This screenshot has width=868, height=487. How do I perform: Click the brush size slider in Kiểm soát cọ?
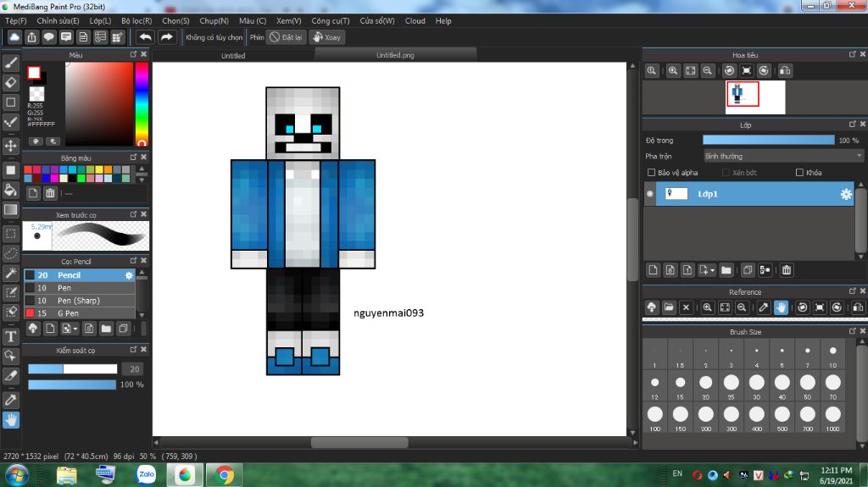coord(73,368)
